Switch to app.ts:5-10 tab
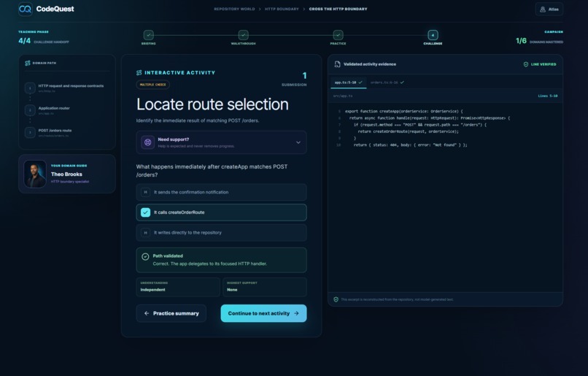The height and width of the screenshot is (376, 588). [349, 83]
